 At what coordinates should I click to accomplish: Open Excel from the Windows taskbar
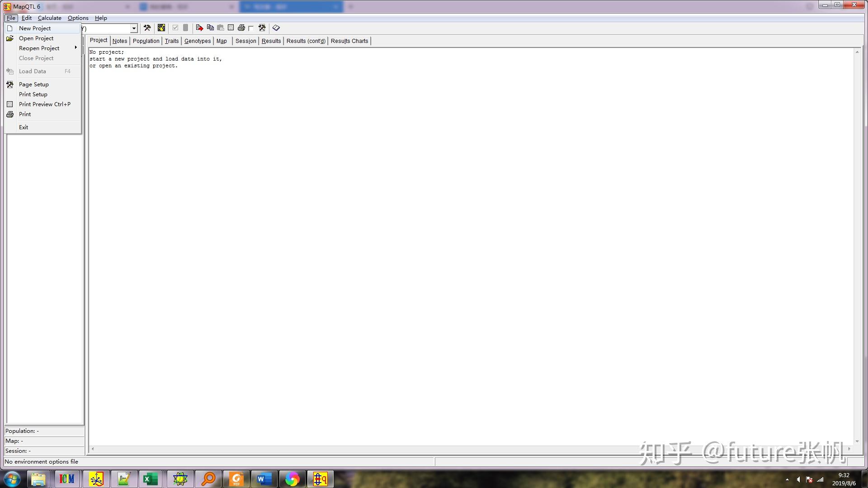point(150,479)
